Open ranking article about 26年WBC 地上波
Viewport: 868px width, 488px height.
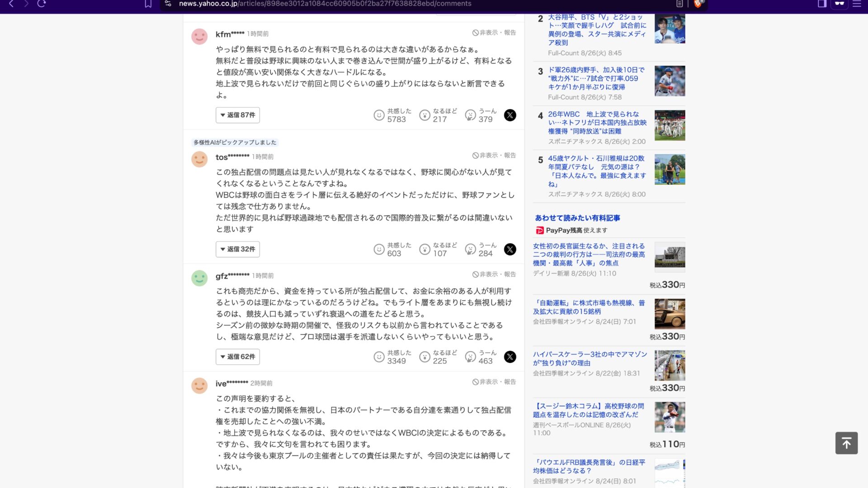(x=597, y=122)
